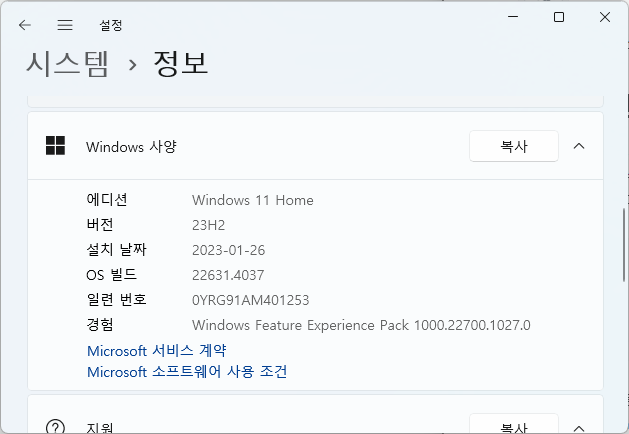
Task: Select the version value 23H2
Action: 208,225
